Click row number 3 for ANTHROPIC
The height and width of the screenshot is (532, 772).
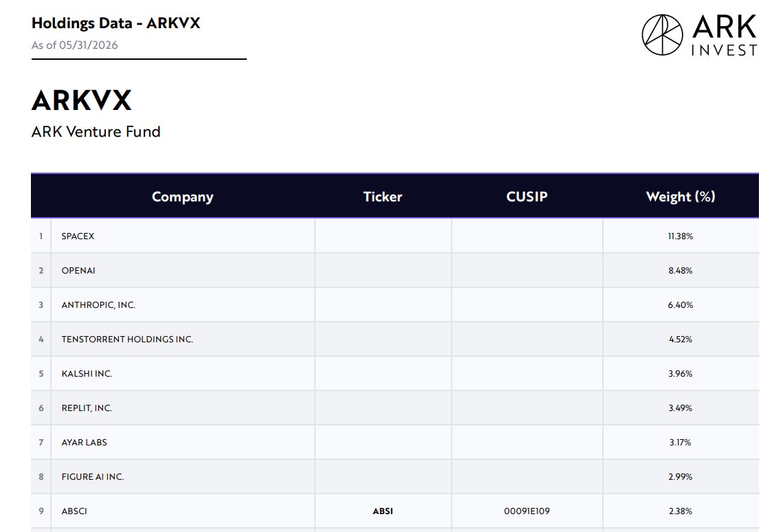pyautogui.click(x=41, y=305)
